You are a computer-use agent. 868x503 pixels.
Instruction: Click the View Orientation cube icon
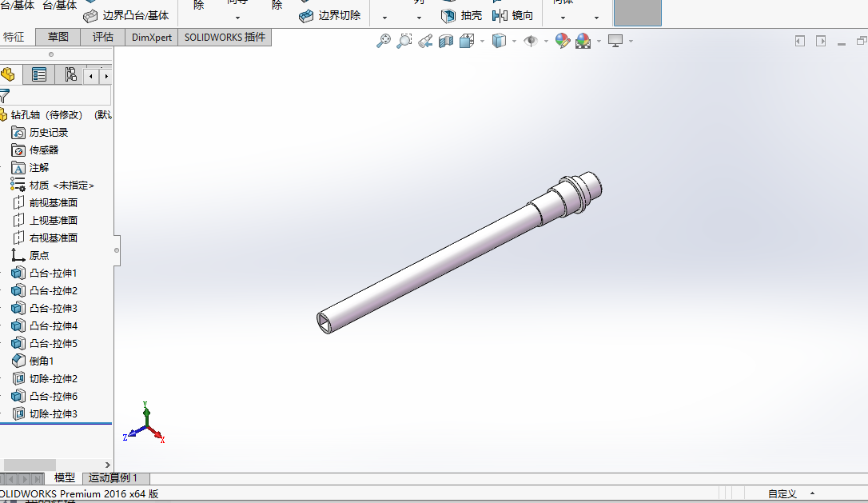click(x=467, y=41)
